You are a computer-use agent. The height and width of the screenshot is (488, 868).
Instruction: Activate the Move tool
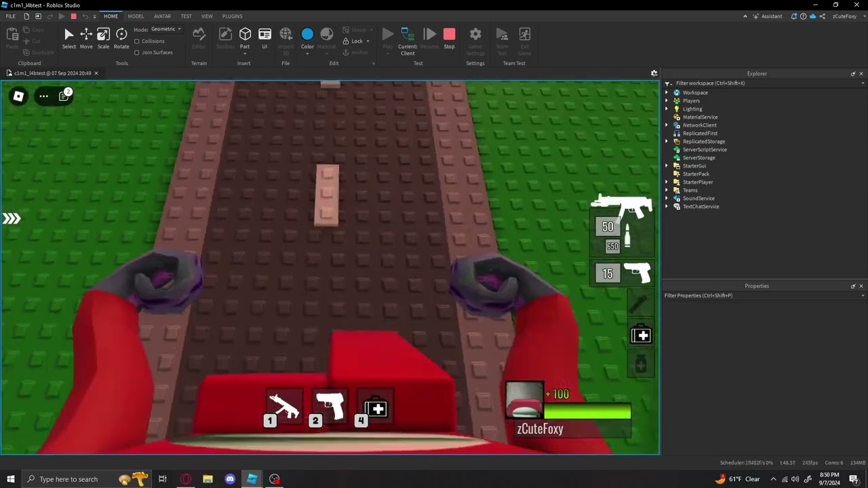point(86,39)
